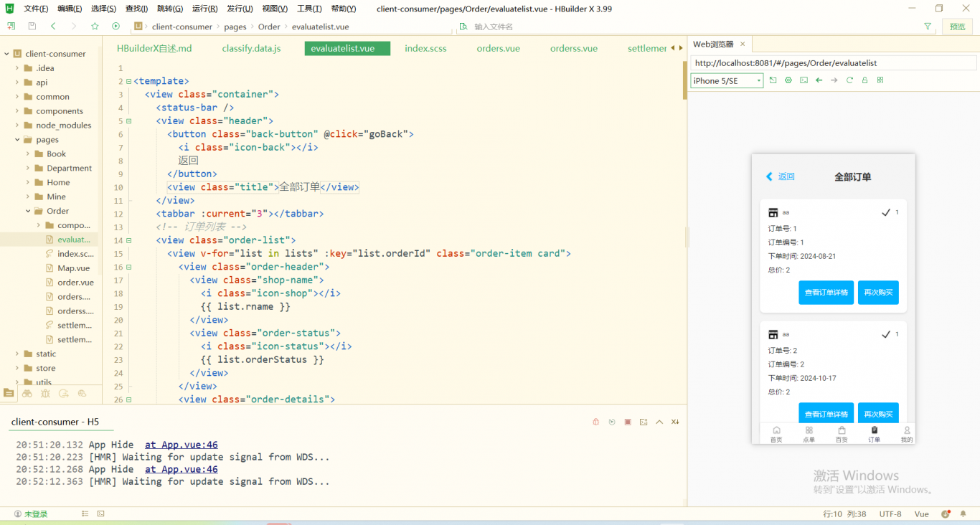Viewport: 980px width, 525px height.
Task: Click the browser lock icon
Action: [865, 80]
